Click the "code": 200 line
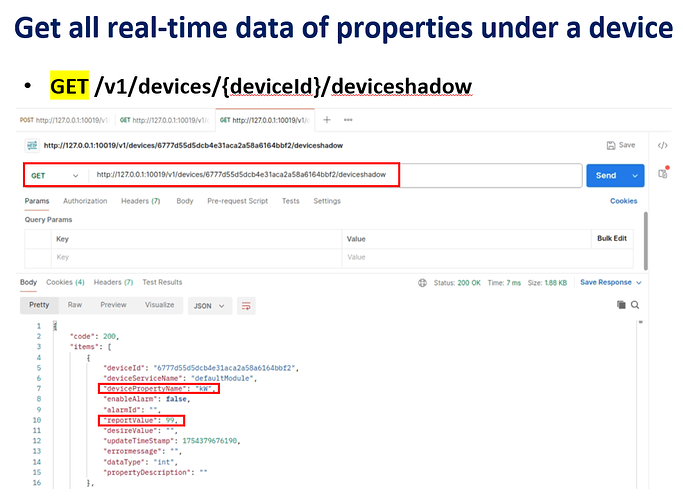Viewport: 683px width, 500px height. 95,336
